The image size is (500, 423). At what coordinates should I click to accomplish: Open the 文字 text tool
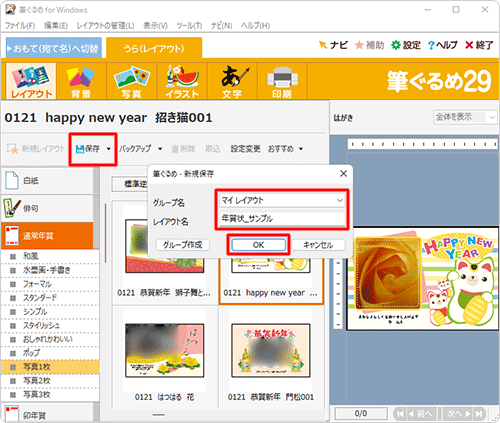232,81
